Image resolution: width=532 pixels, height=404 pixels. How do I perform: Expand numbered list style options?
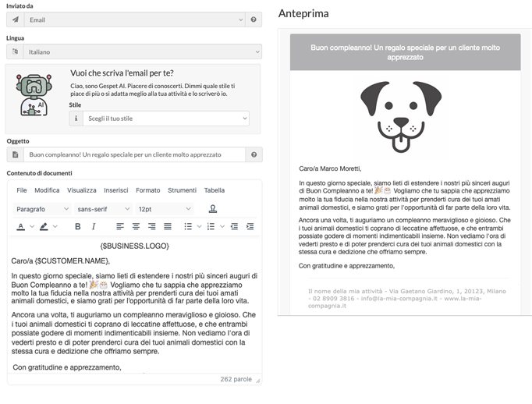(222, 227)
